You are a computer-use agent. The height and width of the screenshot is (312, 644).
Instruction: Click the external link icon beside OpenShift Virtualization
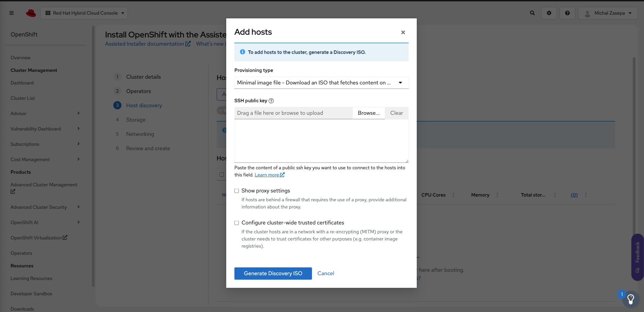(x=65, y=237)
